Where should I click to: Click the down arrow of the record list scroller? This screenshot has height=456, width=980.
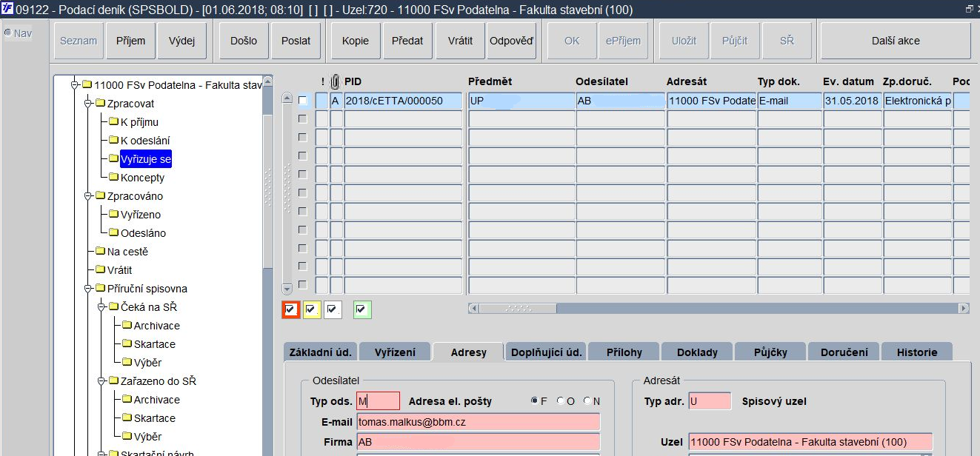[x=287, y=289]
